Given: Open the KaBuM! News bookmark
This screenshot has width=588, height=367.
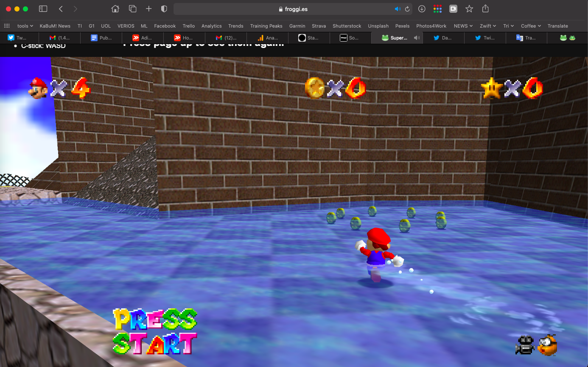Looking at the screenshot, I should click(x=55, y=26).
